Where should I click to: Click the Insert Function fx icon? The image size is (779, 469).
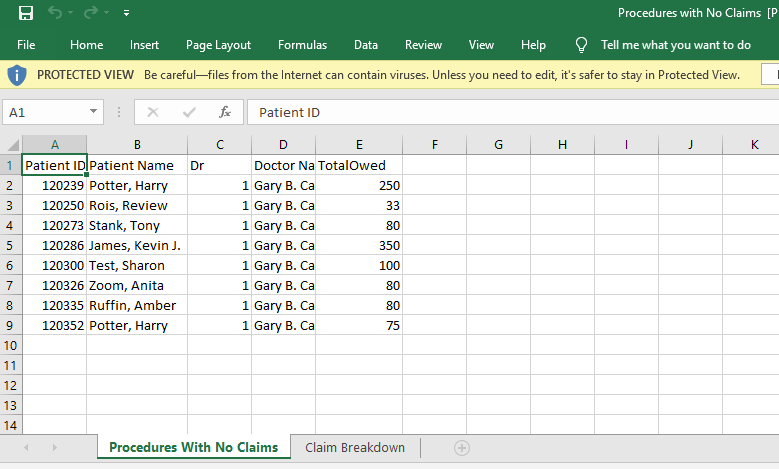tap(225, 112)
